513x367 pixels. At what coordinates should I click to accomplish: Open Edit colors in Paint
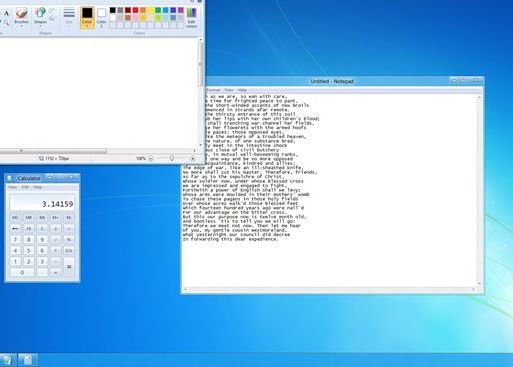(x=191, y=17)
